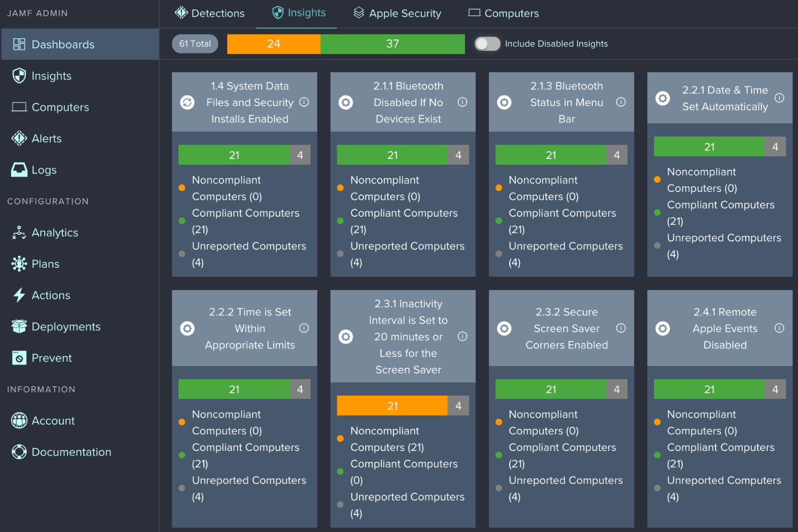Switch to the top Computers tab

coord(504,13)
